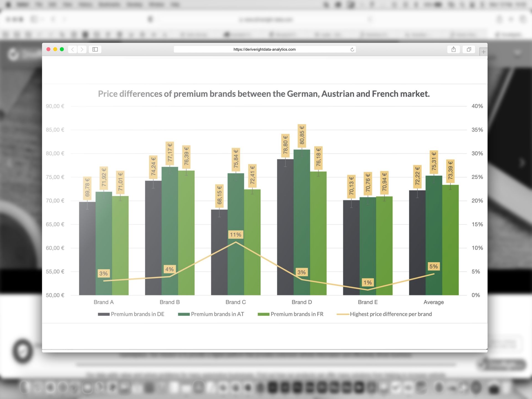Viewport: 532px width, 399px height.
Task: Open the Share sheet icon
Action: pyautogui.click(x=454, y=49)
